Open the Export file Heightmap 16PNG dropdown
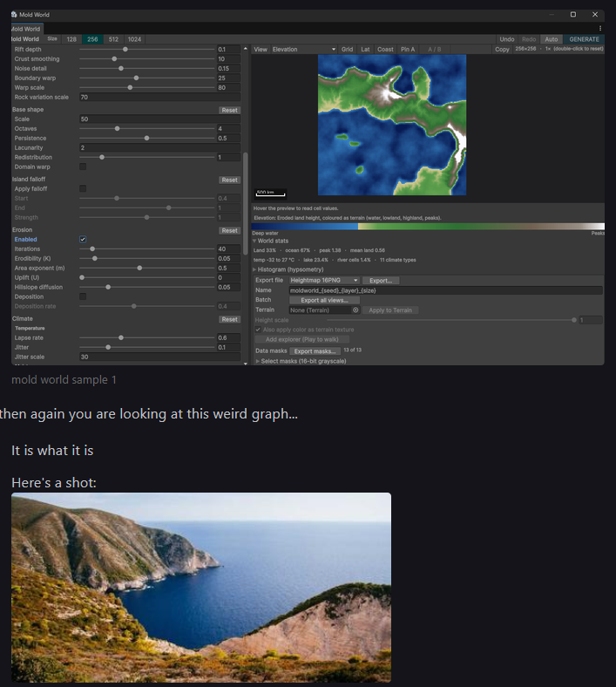 coord(324,280)
